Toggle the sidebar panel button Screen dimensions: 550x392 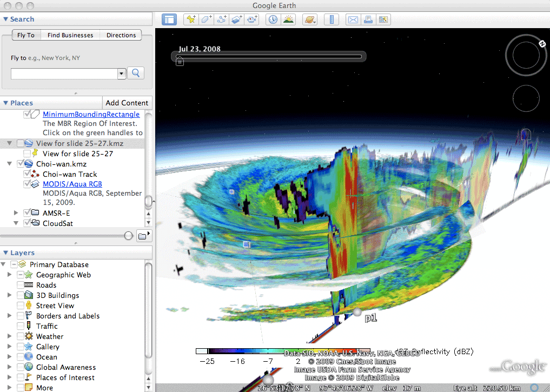click(x=169, y=19)
